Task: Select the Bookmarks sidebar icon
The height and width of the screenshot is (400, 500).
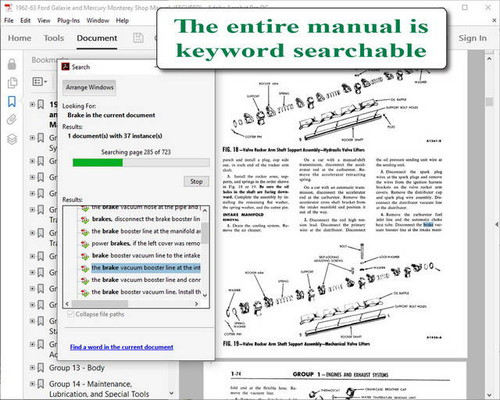Action: tap(12, 101)
